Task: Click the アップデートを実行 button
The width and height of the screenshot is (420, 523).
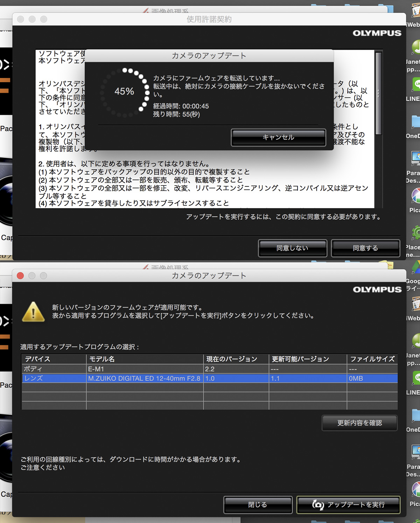Action: click(x=348, y=504)
